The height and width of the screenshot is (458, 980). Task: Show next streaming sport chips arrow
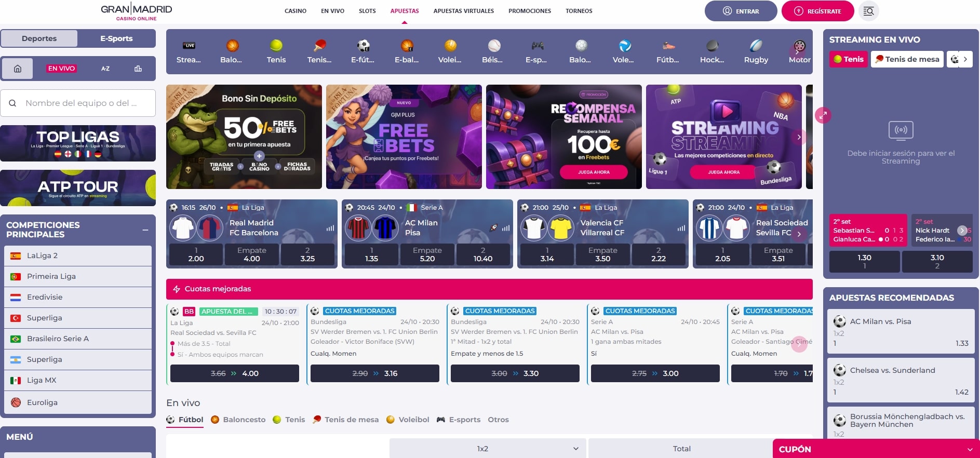pyautogui.click(x=965, y=59)
